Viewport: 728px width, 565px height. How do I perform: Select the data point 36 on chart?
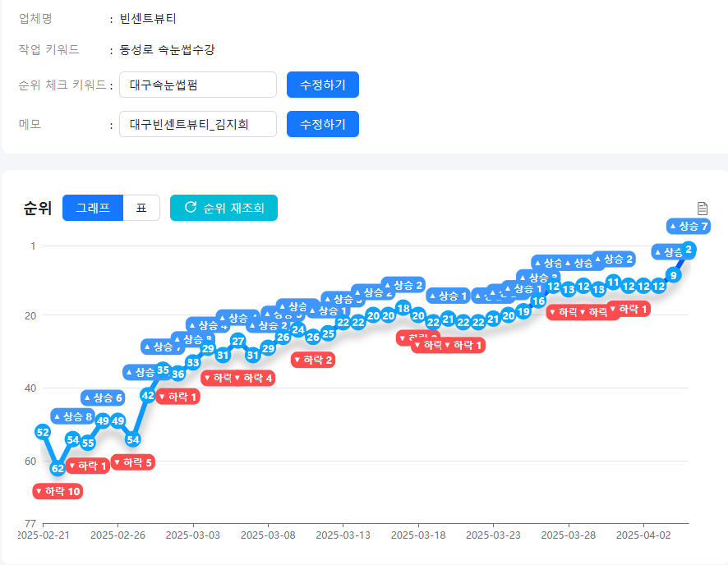tap(177, 374)
